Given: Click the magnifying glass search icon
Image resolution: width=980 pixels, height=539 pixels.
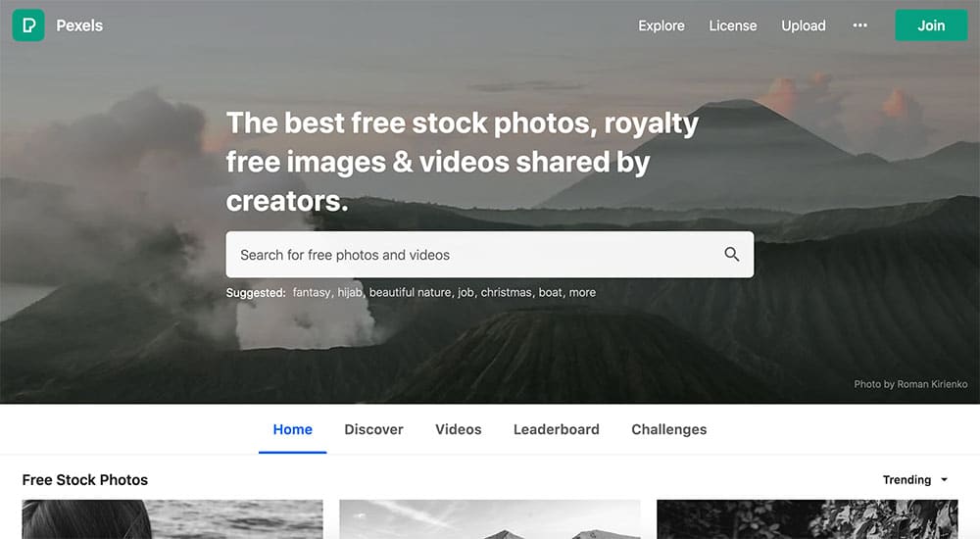Looking at the screenshot, I should 731,255.
